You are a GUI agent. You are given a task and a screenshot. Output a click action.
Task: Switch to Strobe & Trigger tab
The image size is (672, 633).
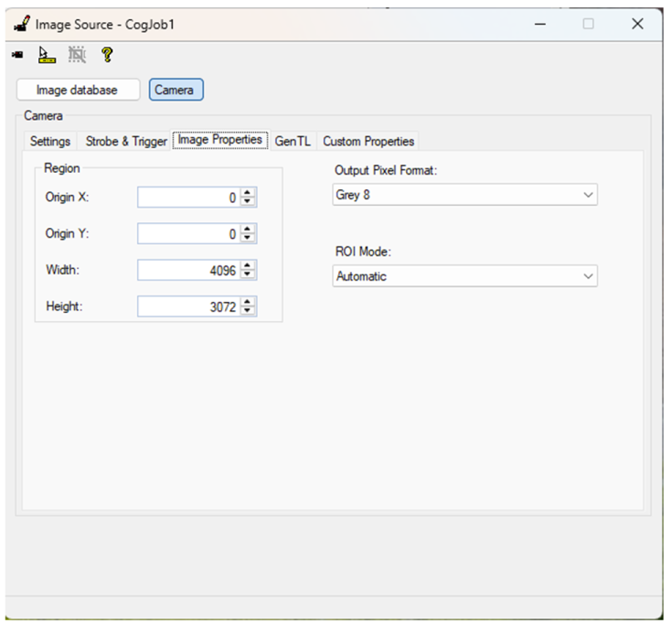(126, 142)
